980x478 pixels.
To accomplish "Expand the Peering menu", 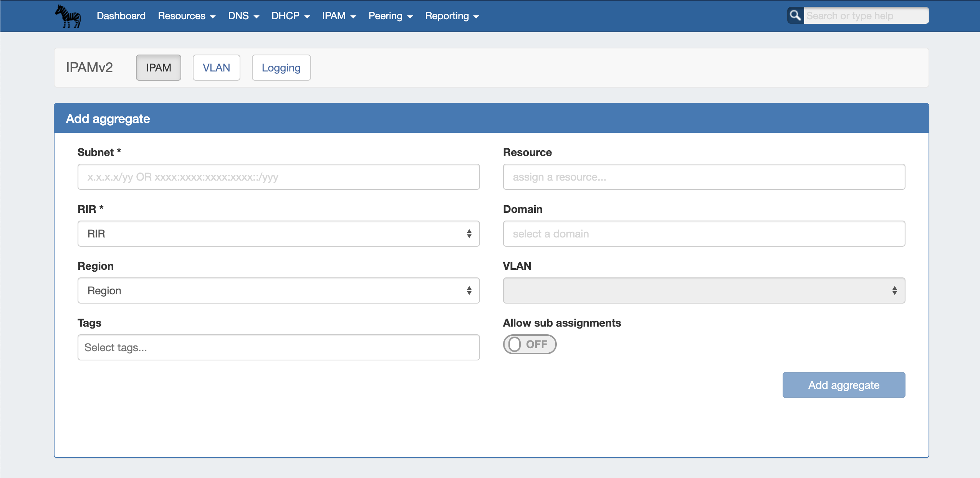I will pos(390,16).
